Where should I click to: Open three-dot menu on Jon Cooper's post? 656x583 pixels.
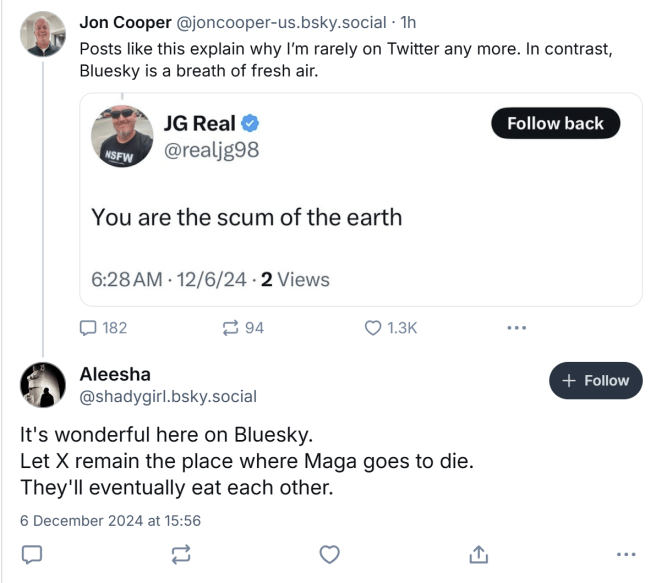click(516, 327)
